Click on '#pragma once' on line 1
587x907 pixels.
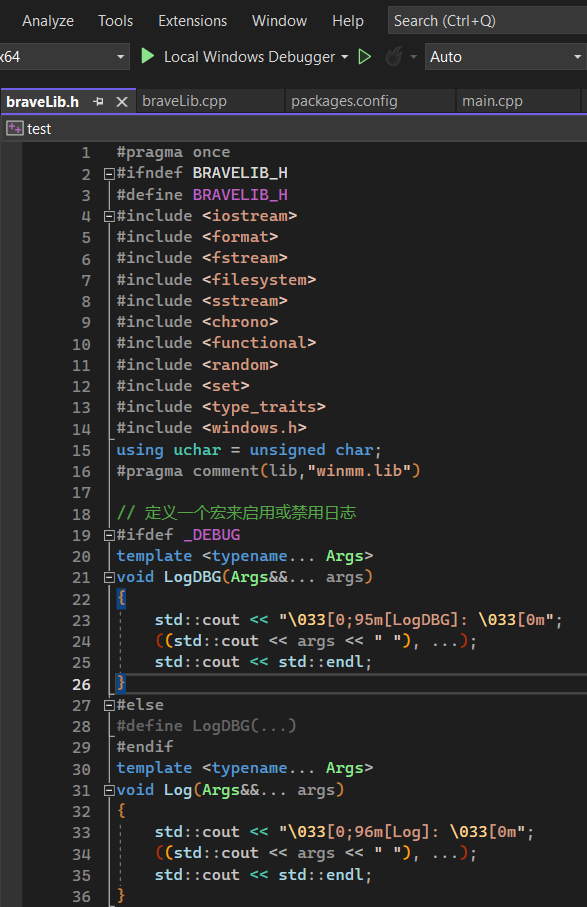pos(173,152)
